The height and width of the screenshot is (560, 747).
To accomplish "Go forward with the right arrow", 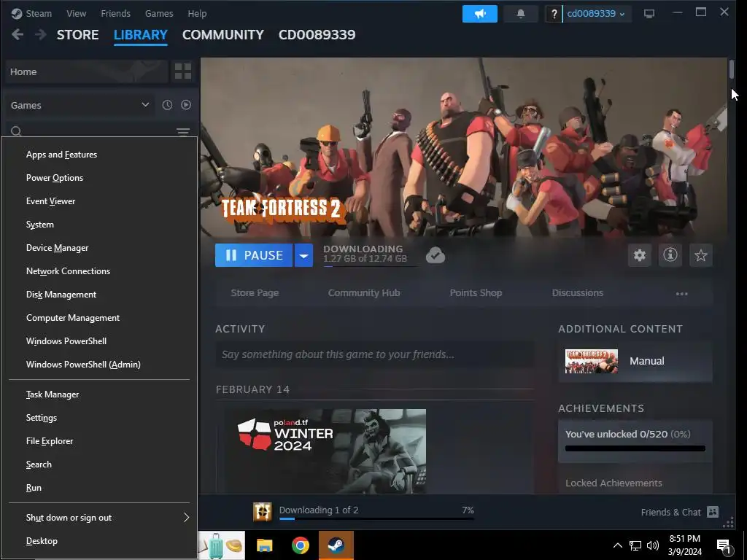I will 41,35.
